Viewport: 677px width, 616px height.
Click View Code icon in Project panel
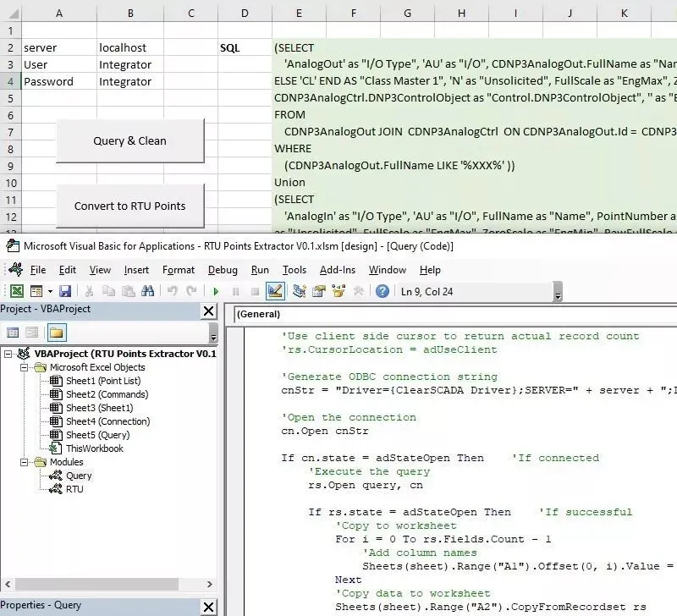pyautogui.click(x=13, y=333)
